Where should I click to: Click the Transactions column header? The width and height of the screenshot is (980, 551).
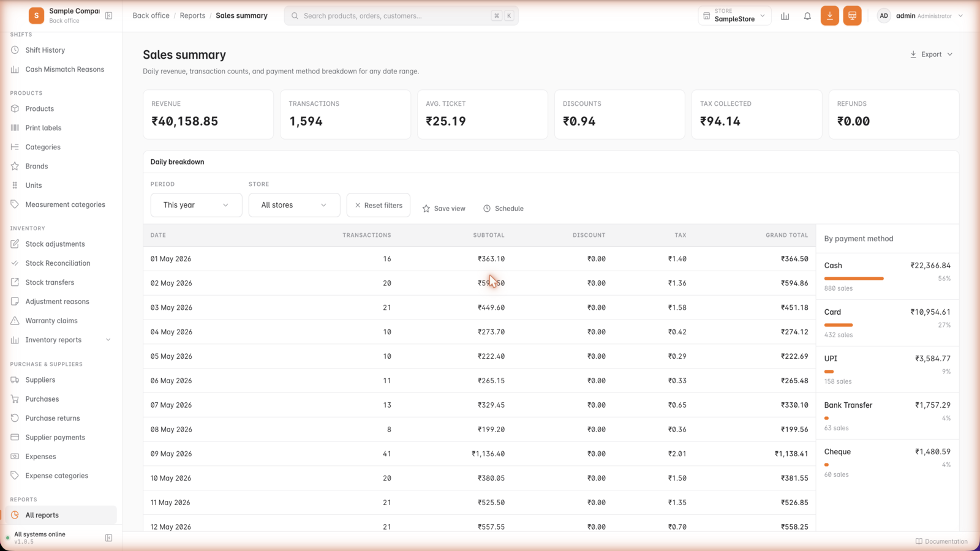[366, 235]
